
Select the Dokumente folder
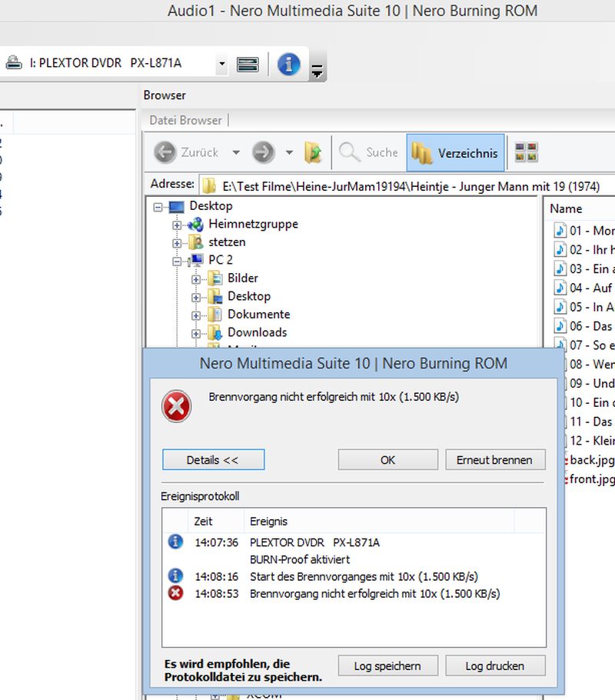tap(259, 315)
